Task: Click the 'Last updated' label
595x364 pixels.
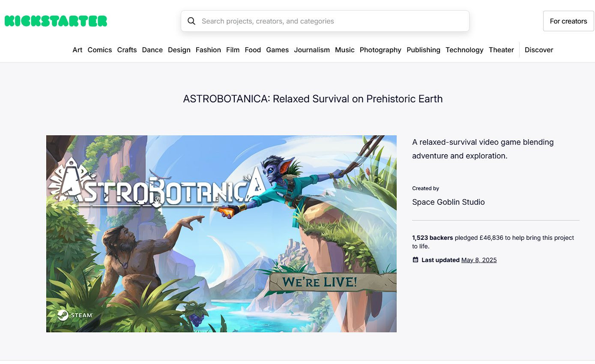Action: 440,260
